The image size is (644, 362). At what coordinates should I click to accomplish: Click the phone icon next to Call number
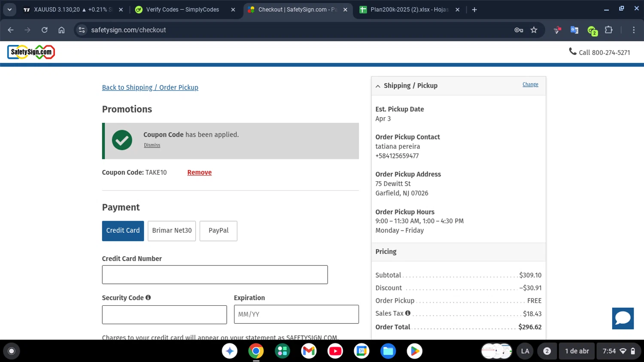click(573, 51)
